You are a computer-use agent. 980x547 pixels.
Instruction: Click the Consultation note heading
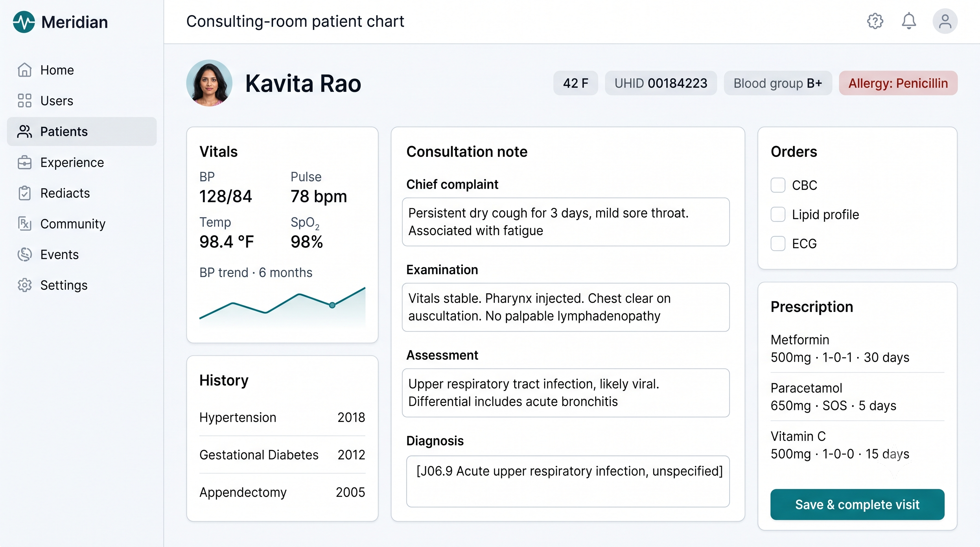(x=467, y=152)
